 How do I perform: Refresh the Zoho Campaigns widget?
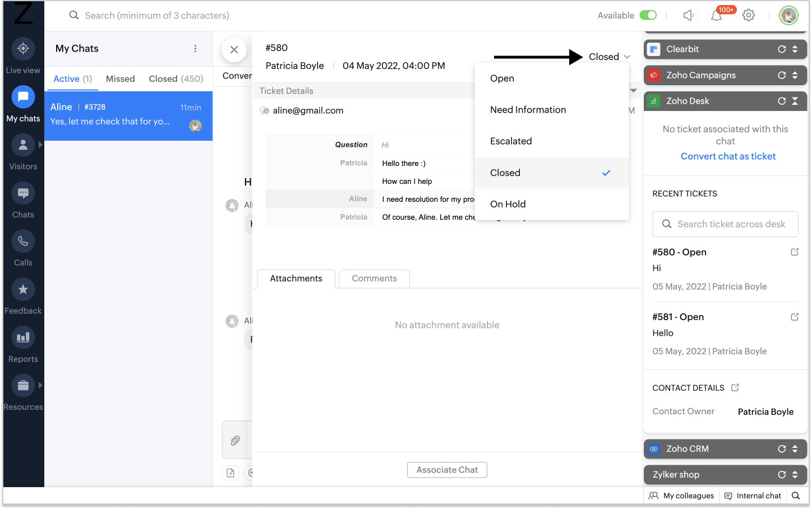[x=782, y=75]
